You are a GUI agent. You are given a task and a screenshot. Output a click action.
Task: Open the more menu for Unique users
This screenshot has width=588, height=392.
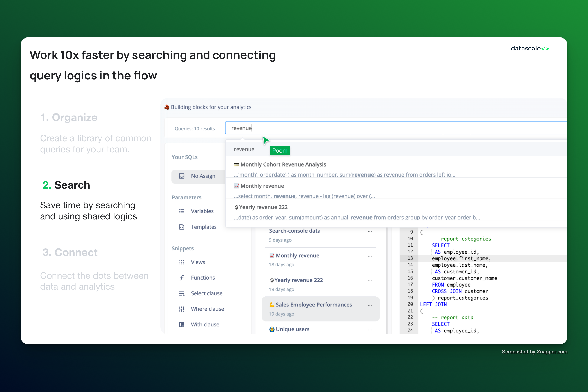[x=370, y=330]
